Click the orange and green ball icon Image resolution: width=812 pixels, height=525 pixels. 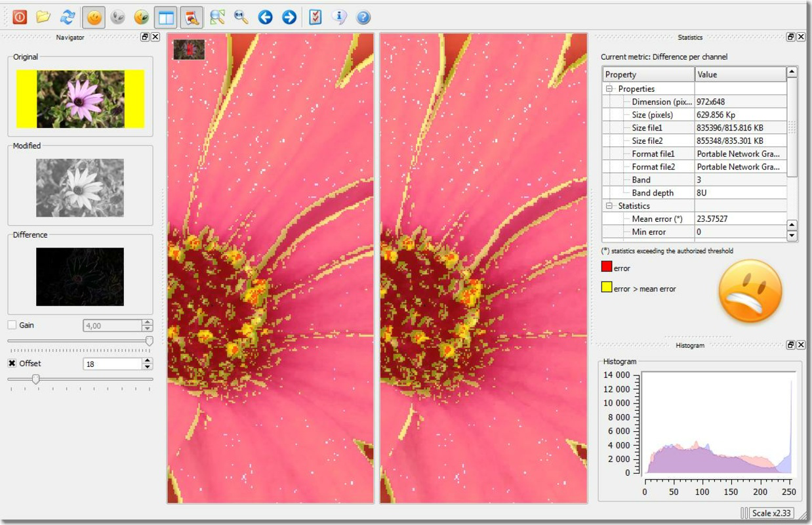pos(142,17)
